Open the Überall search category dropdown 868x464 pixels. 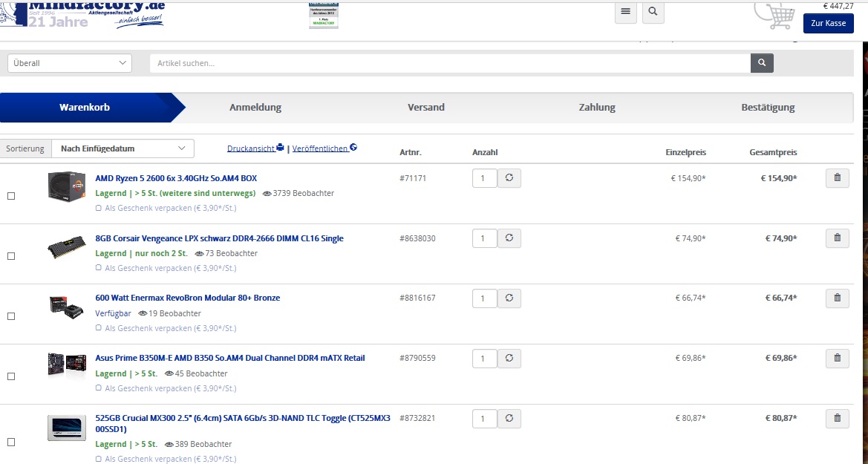pyautogui.click(x=70, y=63)
